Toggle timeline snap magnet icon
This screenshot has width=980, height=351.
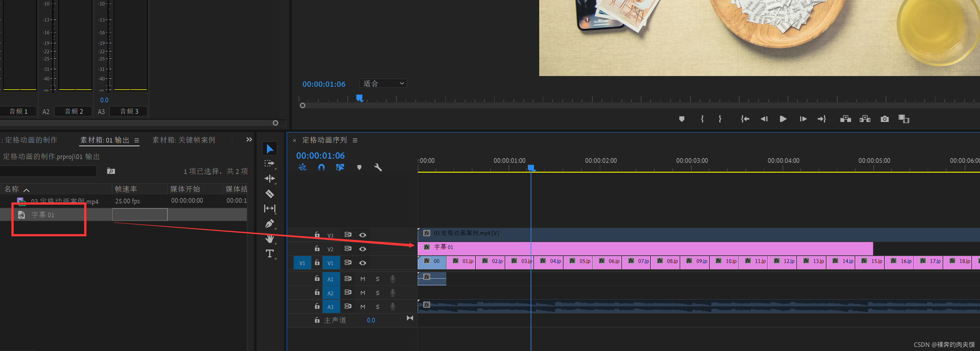click(x=321, y=167)
